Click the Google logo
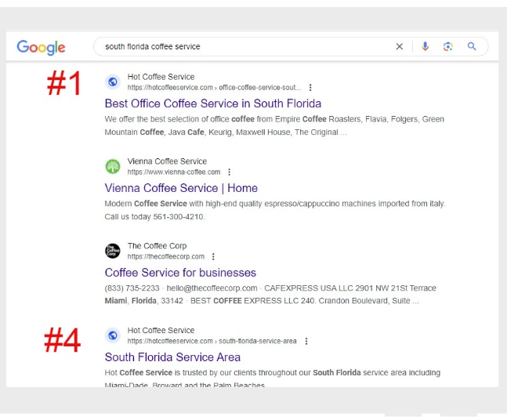507x420 pixels. click(x=41, y=47)
